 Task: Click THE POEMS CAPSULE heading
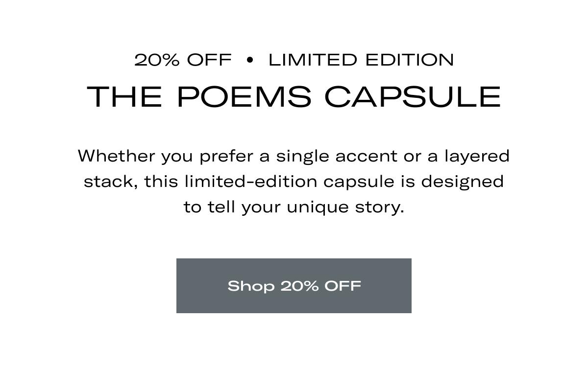tap(294, 96)
